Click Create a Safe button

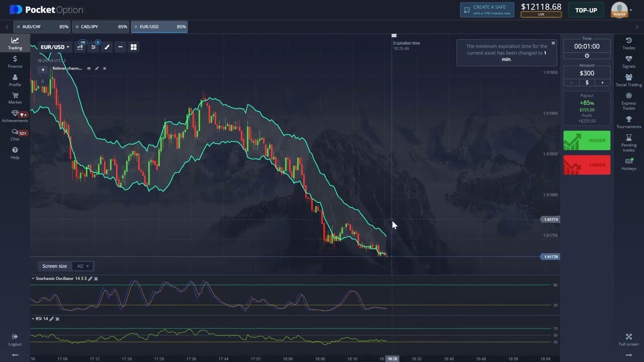click(487, 10)
